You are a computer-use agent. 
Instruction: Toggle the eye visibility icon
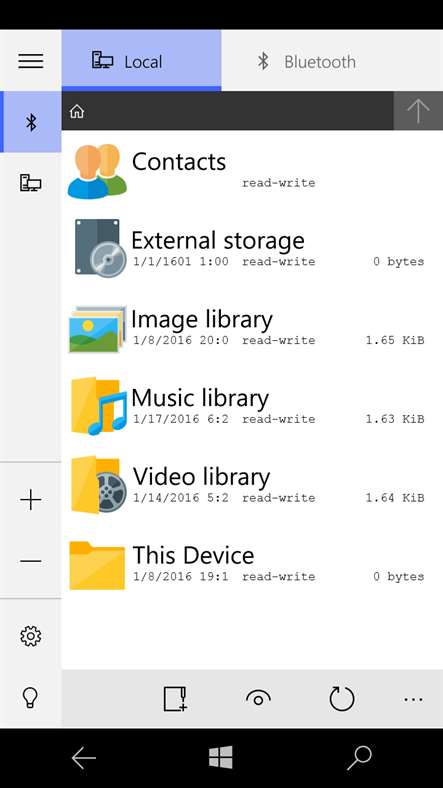[x=259, y=699]
